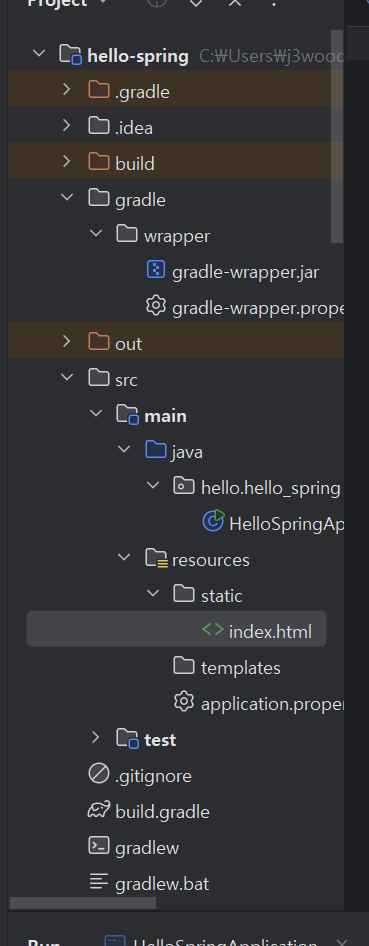Expand the test folder node

95,737
